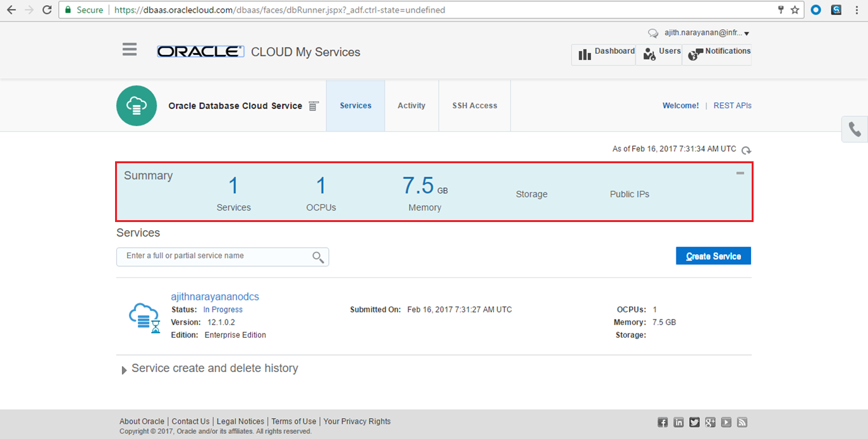Image resolution: width=868 pixels, height=439 pixels.
Task: Click the service name search field
Action: click(x=223, y=256)
